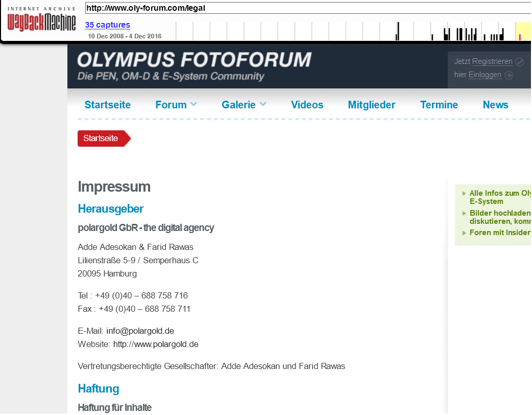The width and height of the screenshot is (532, 415).
Task: Open the News navigation item
Action: (x=495, y=105)
